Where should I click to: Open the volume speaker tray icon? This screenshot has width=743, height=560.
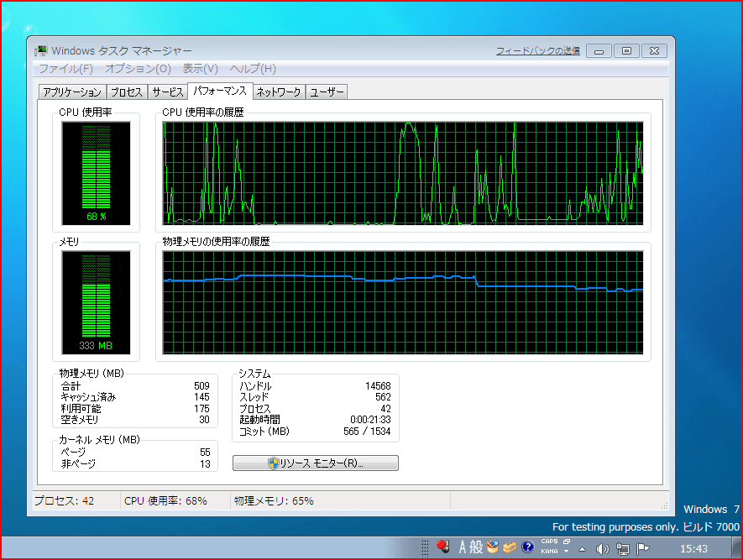[602, 549]
